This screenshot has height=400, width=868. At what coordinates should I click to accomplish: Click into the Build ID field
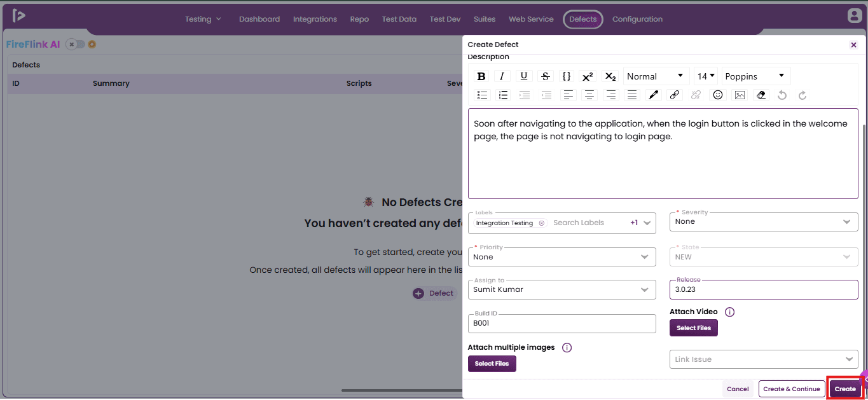(x=561, y=323)
